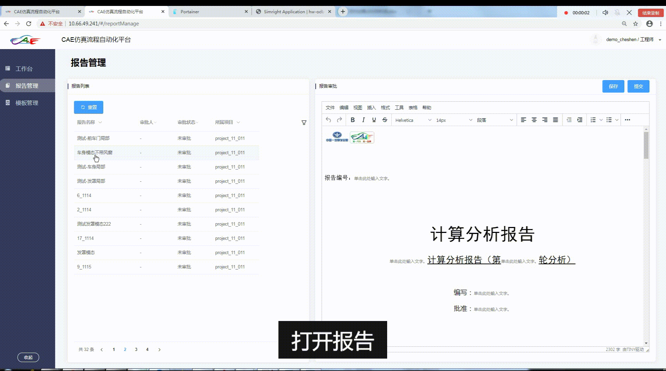The width and height of the screenshot is (666, 371).
Task: Justify the text in the editor
Action: (x=555, y=120)
